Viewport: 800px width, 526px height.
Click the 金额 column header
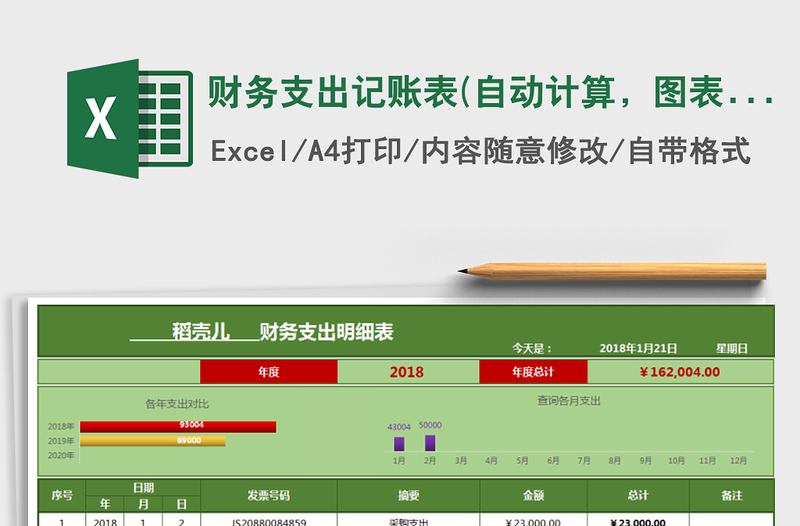coord(533,495)
